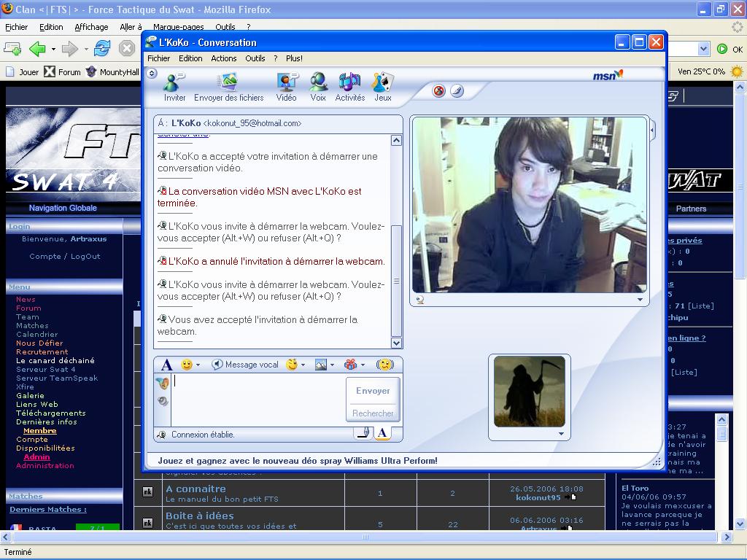The height and width of the screenshot is (560, 747).
Task: Click Téléchargements in site menu
Action: coord(50,413)
